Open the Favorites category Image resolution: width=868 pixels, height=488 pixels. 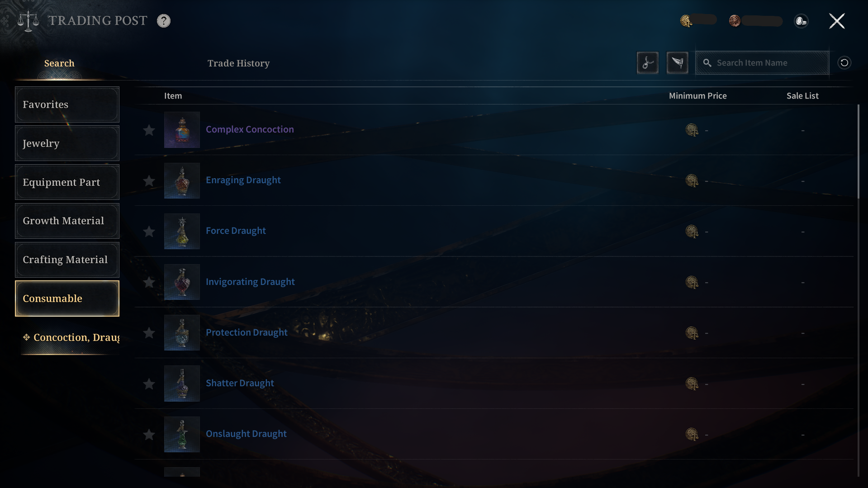coord(67,104)
